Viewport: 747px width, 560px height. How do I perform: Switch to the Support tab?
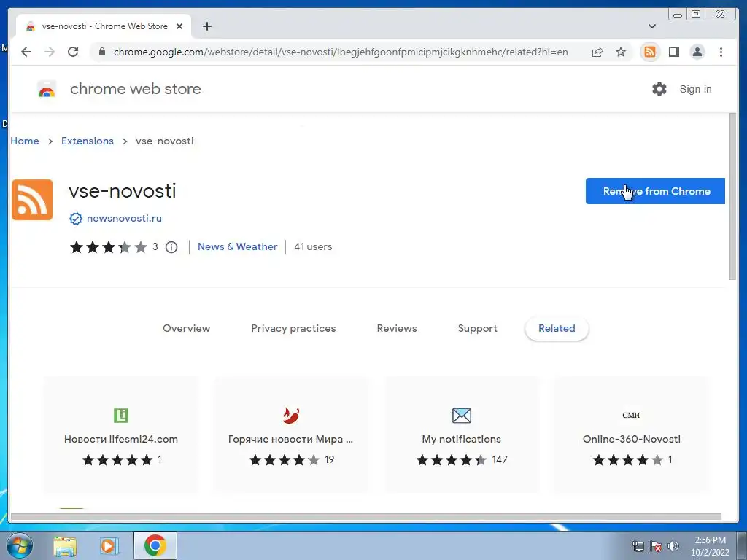477,329
